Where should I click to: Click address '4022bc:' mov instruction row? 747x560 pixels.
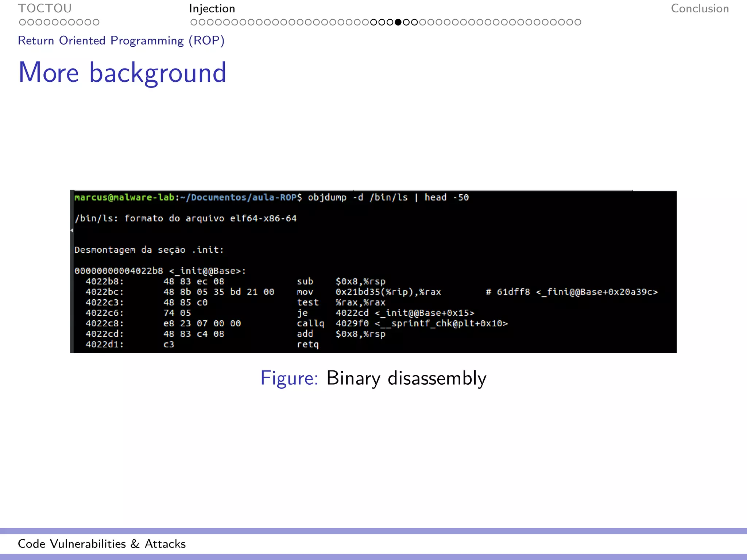coord(372,292)
